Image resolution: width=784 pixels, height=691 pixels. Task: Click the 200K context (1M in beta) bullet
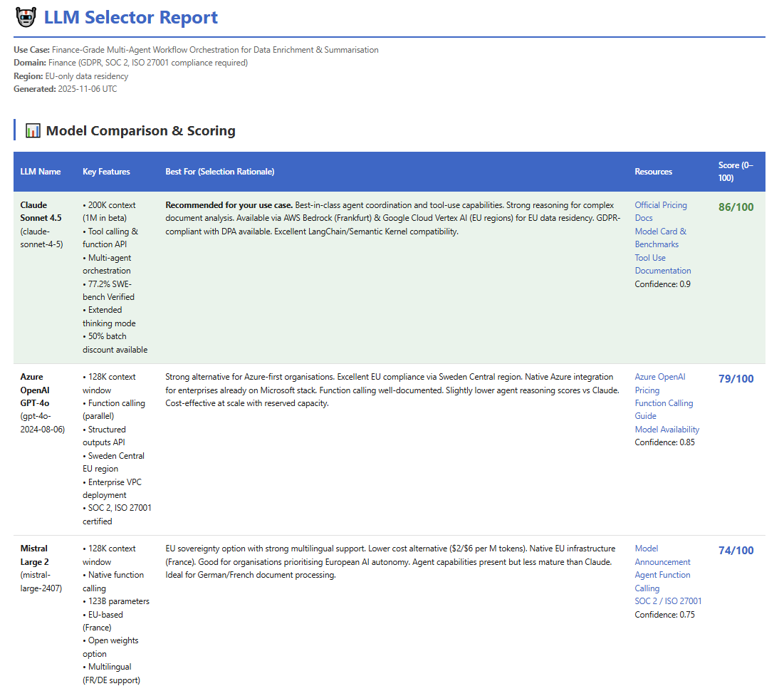click(109, 212)
